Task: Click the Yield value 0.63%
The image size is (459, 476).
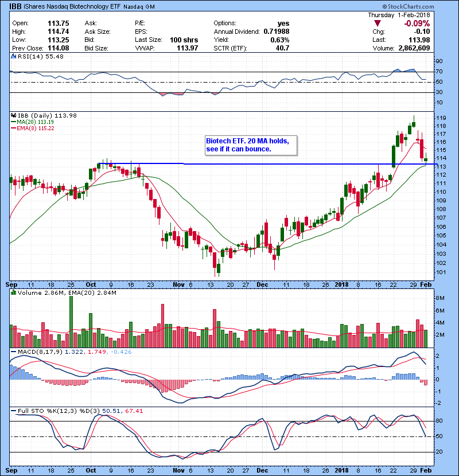Action: pos(280,40)
